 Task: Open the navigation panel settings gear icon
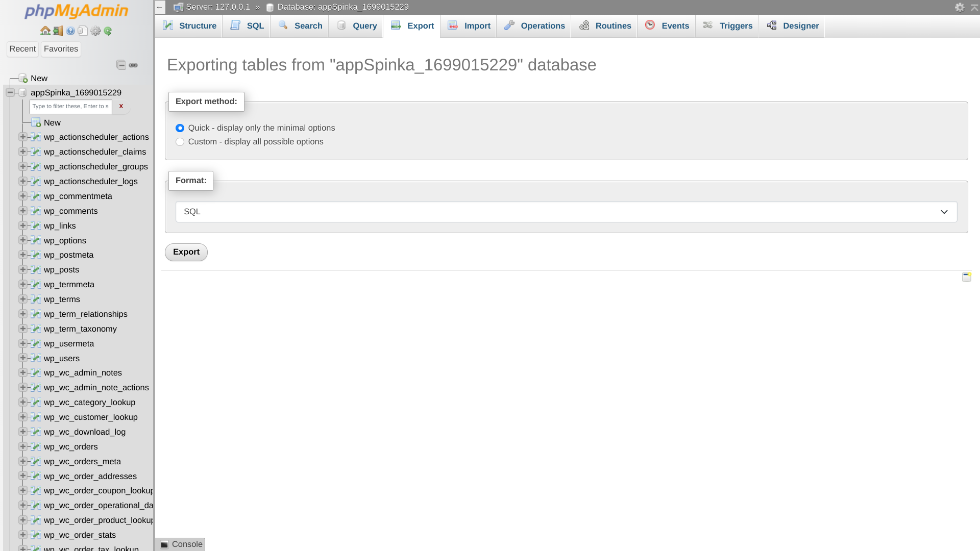tap(95, 31)
